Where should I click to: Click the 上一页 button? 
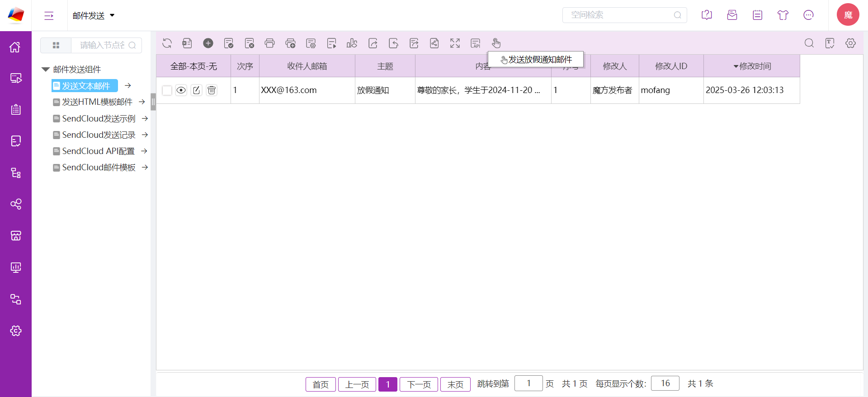[x=357, y=384]
